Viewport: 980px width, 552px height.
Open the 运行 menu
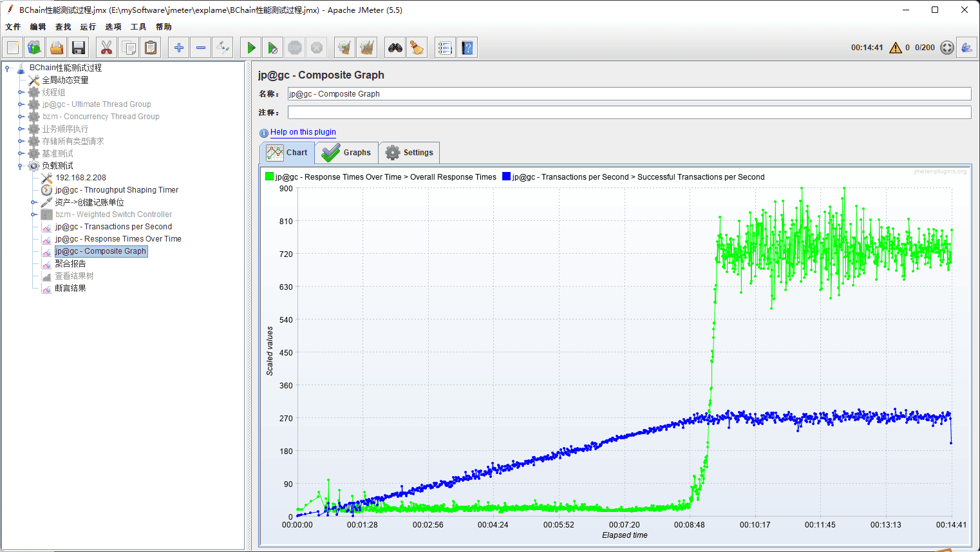point(88,27)
